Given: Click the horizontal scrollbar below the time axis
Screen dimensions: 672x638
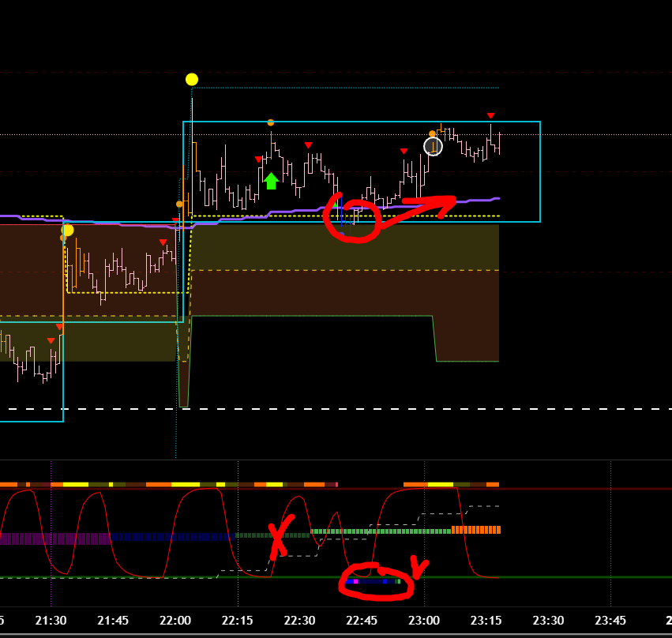Looking at the screenshot, I should [x=336, y=634].
